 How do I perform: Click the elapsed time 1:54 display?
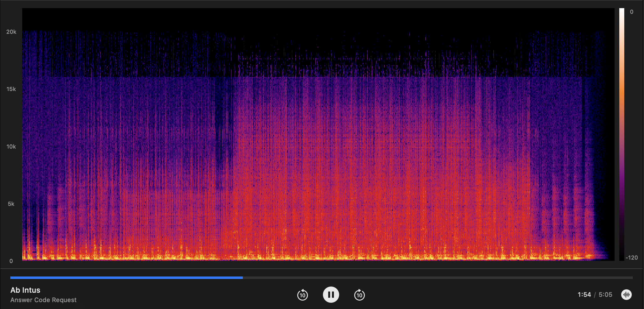click(x=585, y=294)
